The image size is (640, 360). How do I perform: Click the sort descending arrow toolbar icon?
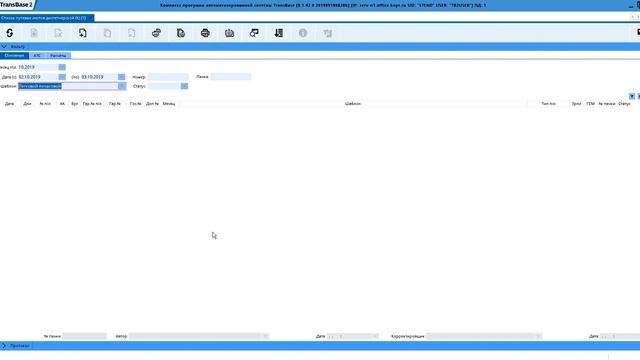(279, 33)
